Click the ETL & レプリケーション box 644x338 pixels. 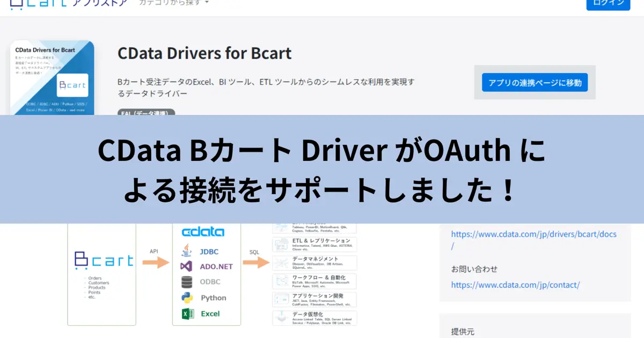(314, 245)
